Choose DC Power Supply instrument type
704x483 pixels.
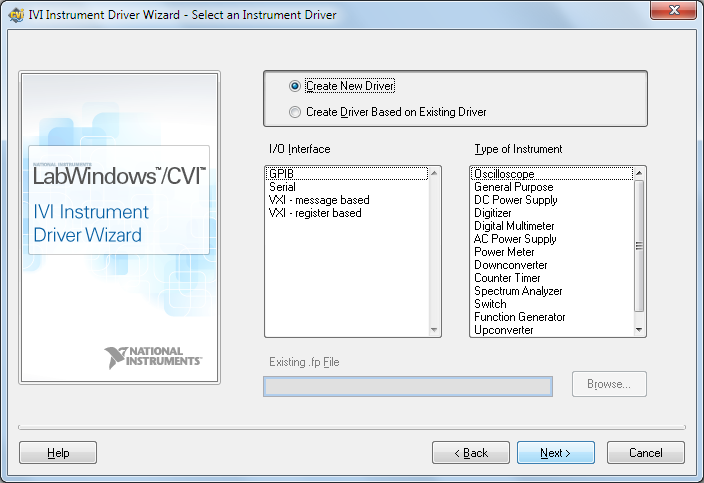tap(515, 200)
